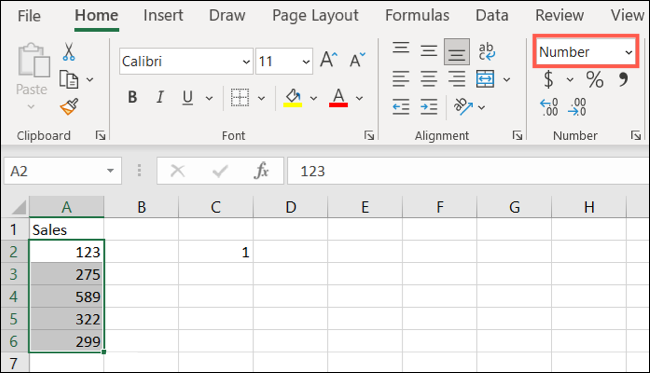Expand Underline style arrow
This screenshot has width=650, height=373.
click(209, 98)
